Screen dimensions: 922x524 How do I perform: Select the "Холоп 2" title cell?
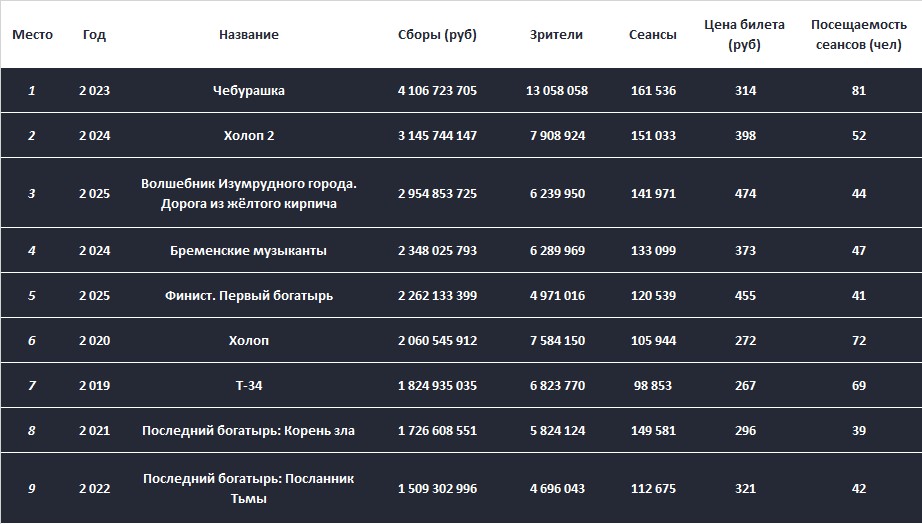pos(249,136)
